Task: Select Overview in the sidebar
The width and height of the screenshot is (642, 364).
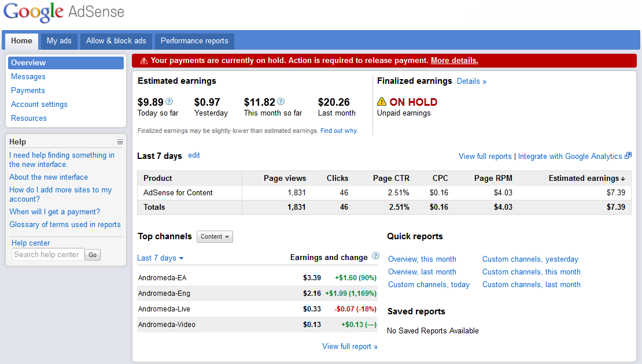Action: coord(66,63)
